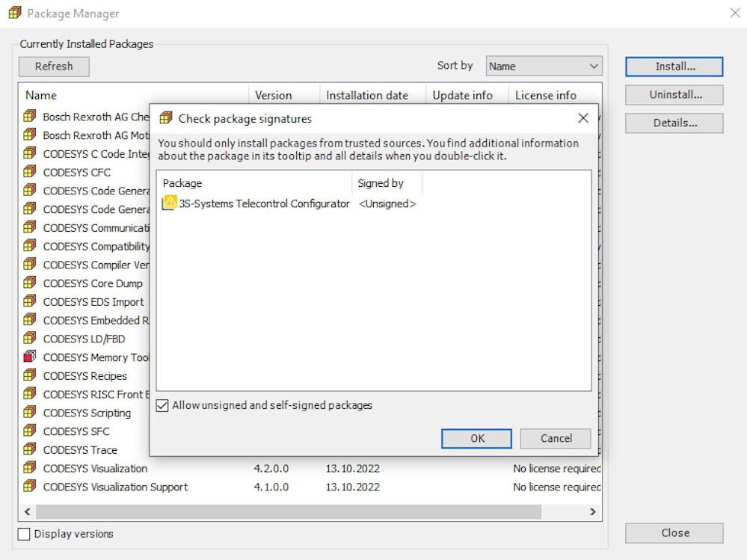Click Cancel in the signatures dialog

tap(556, 439)
